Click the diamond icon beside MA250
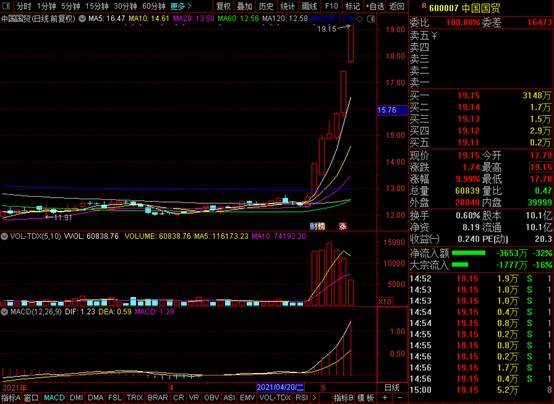Screen dimensions: 554x404 pyautogui.click(x=359, y=19)
